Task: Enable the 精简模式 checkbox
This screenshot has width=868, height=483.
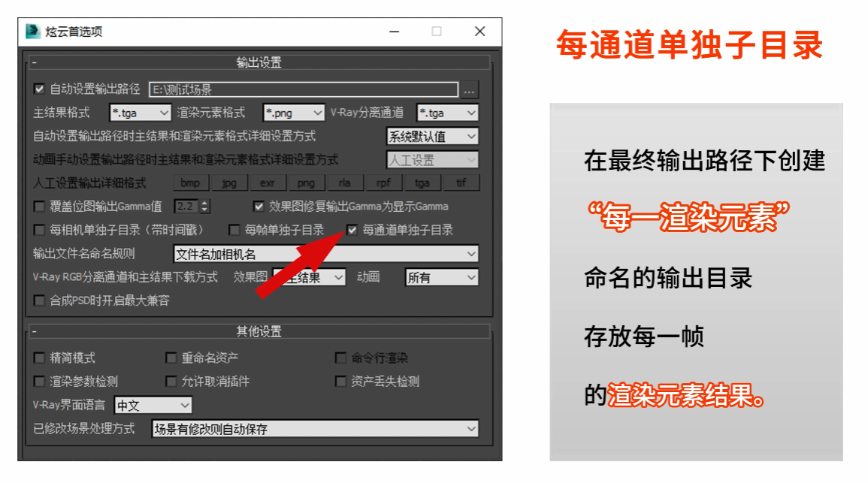Action: (x=40, y=358)
